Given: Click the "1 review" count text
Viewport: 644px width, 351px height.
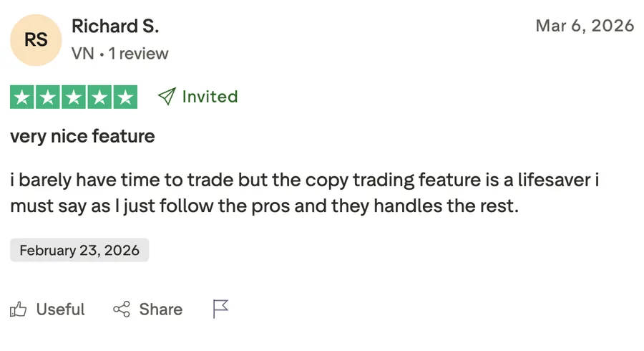Looking at the screenshot, I should pos(139,54).
